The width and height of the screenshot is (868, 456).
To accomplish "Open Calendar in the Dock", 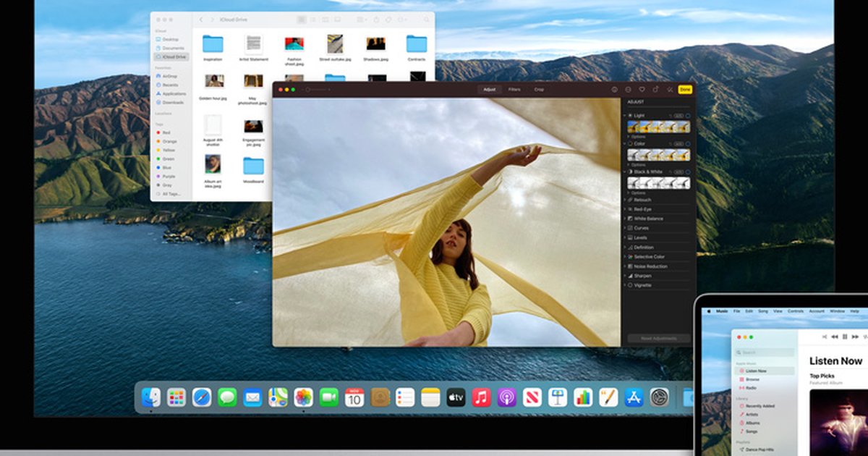I will 354,397.
